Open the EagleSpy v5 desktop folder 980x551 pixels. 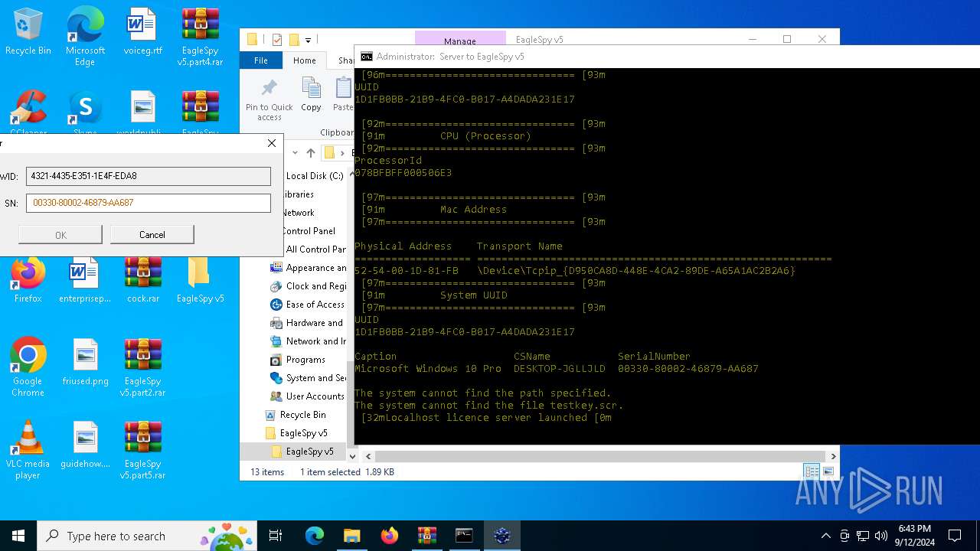click(201, 279)
